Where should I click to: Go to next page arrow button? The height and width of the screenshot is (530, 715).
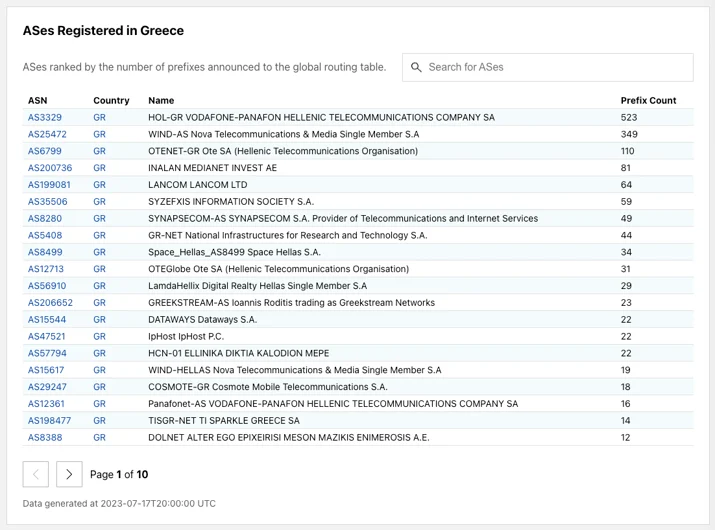[69, 474]
